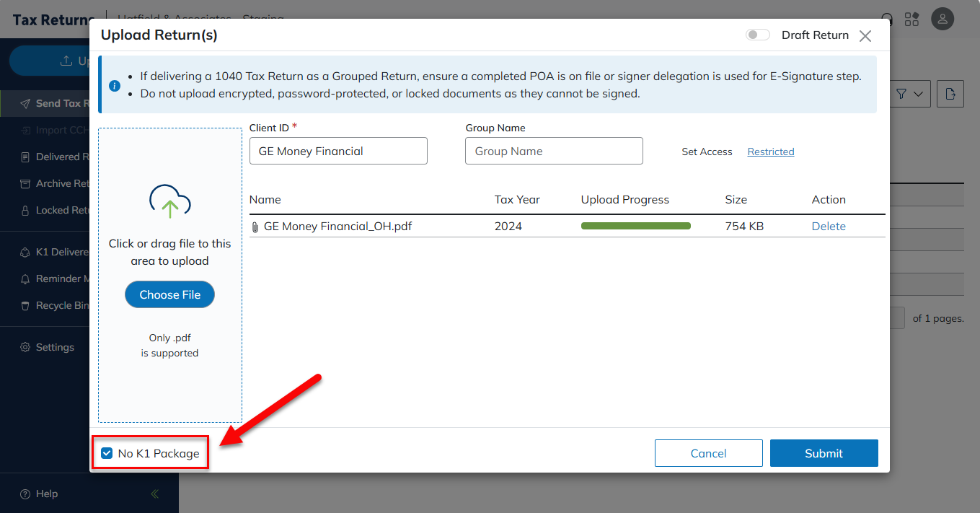Uncheck the No K1 Package checkbox
This screenshot has width=980, height=513.
[107, 453]
